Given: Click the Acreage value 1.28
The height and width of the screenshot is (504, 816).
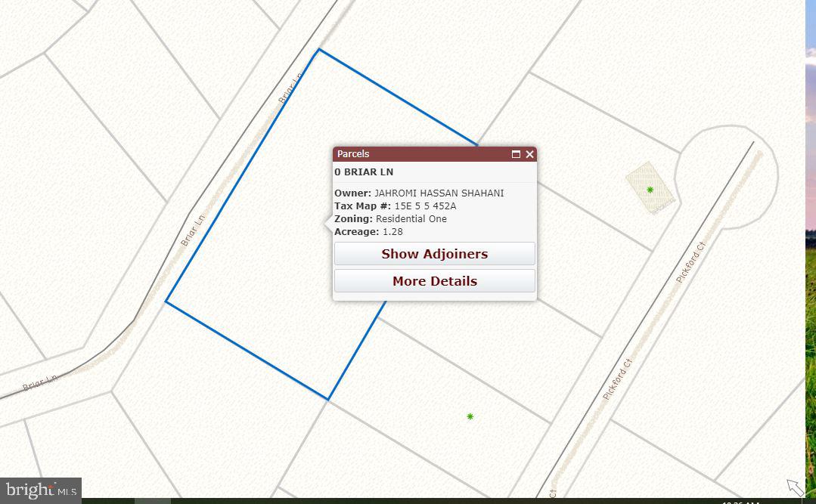Looking at the screenshot, I should click(x=392, y=232).
